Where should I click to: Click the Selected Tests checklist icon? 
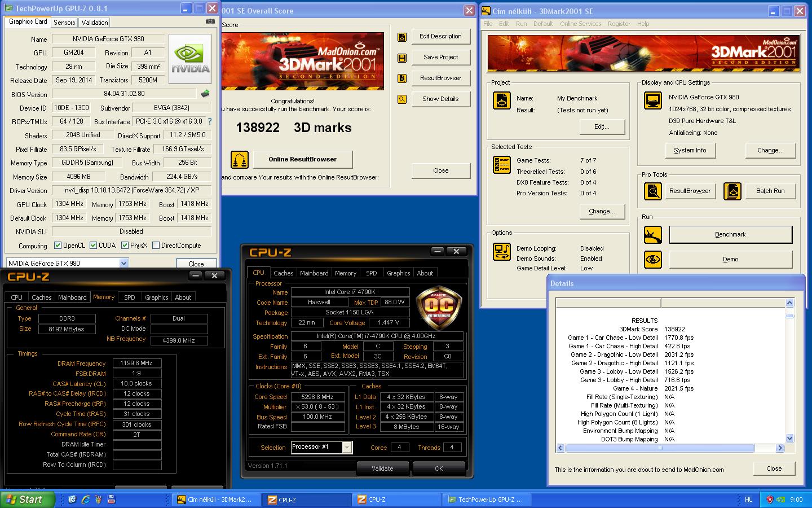pos(502,164)
